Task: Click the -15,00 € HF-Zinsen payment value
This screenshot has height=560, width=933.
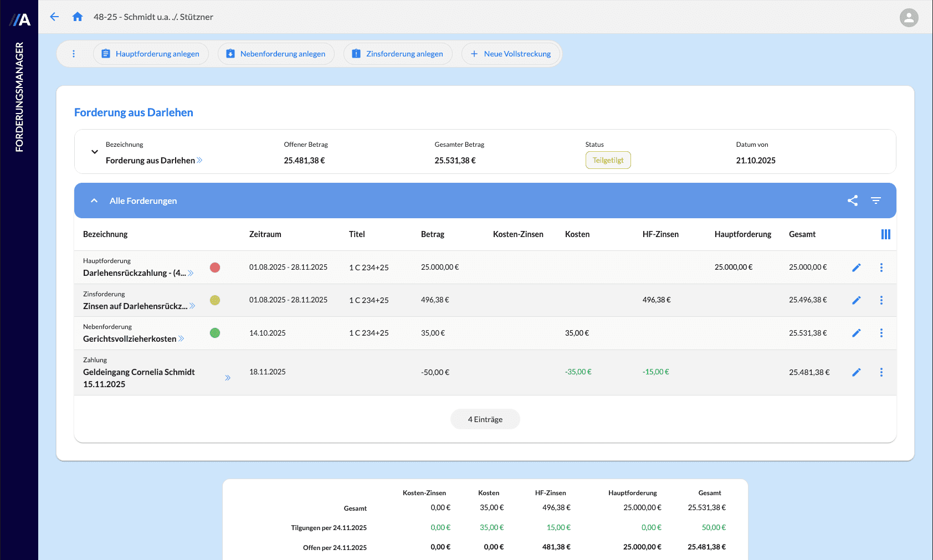Action: click(656, 372)
